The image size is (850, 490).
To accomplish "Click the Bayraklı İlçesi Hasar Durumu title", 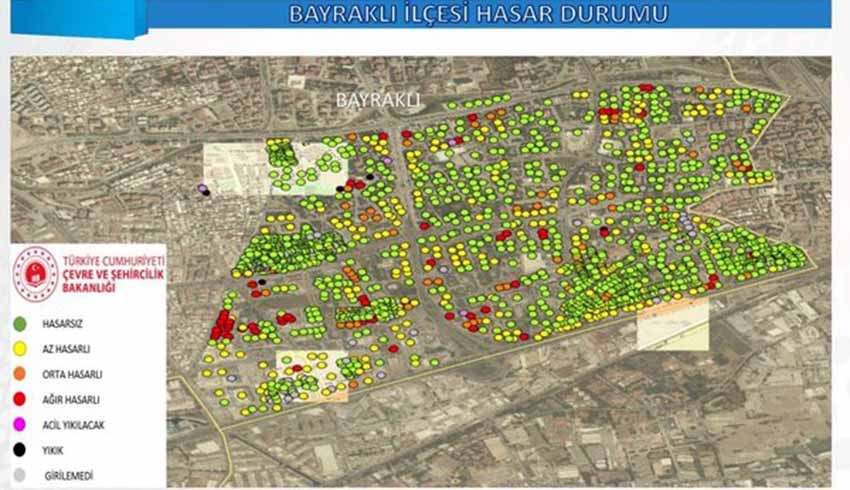I will tap(478, 14).
